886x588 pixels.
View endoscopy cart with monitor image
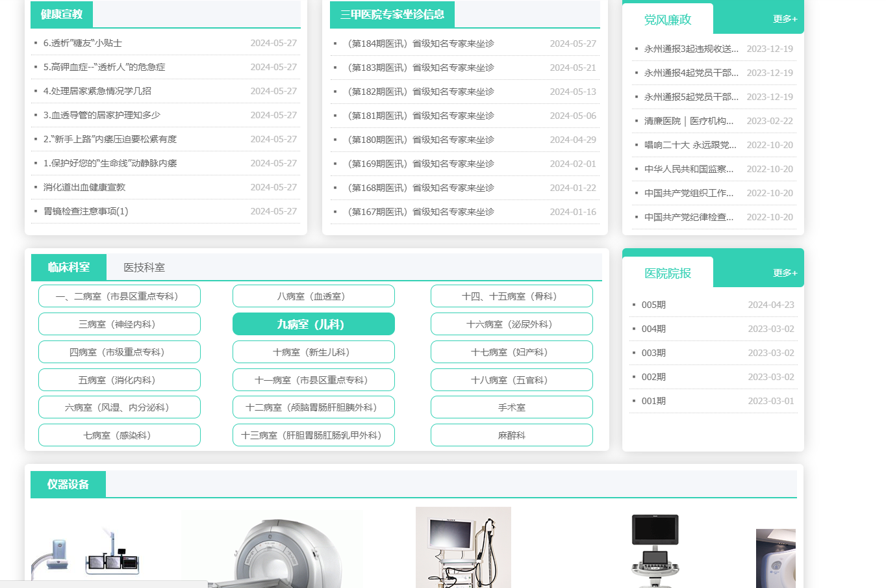click(x=463, y=548)
